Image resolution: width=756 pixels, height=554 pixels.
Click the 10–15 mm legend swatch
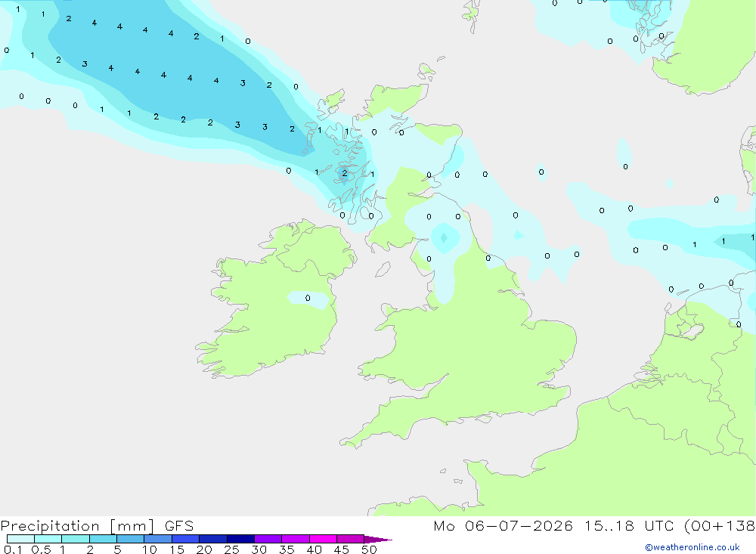158,539
